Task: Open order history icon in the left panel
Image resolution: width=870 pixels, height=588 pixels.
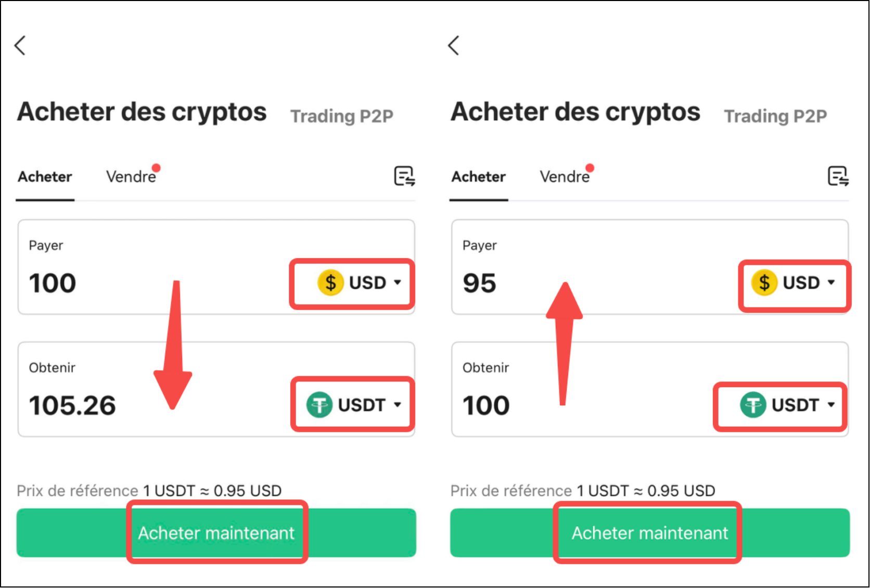Action: tap(404, 176)
